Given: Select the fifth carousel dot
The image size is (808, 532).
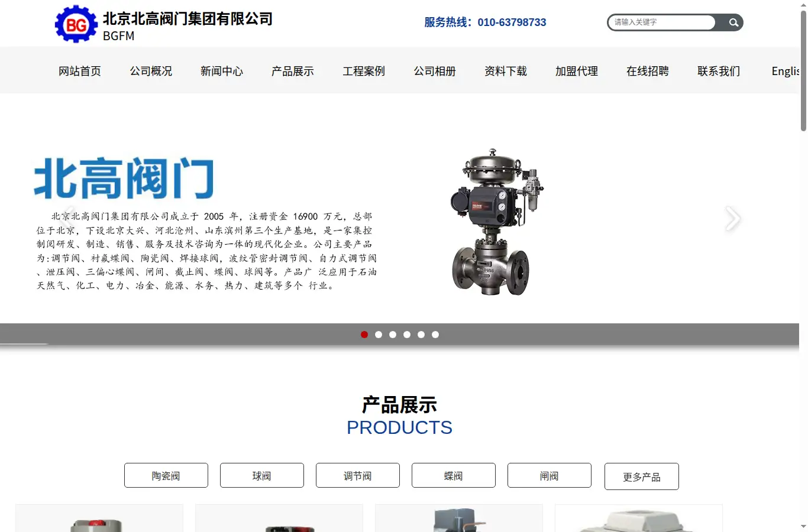Looking at the screenshot, I should pos(421,335).
